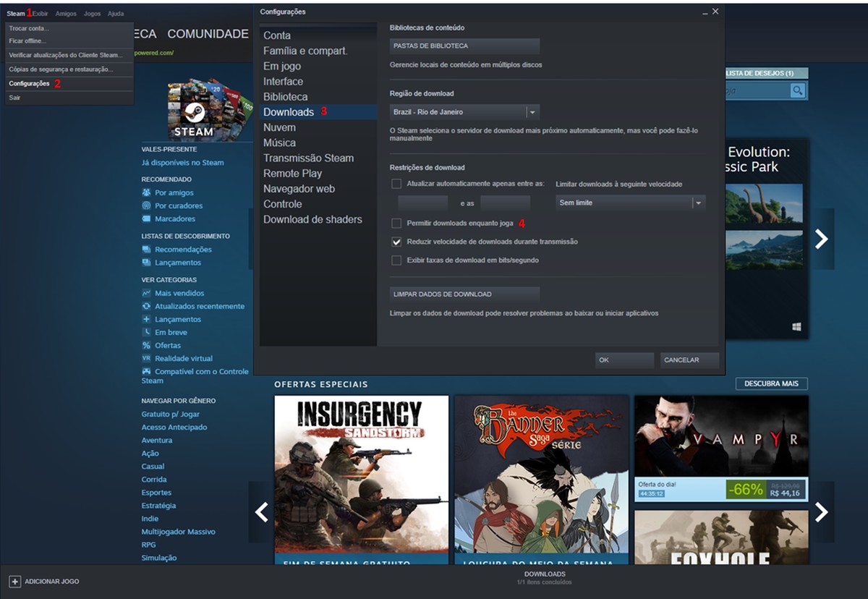Click the store search magnifier icon
Screen dimensions: 868x599
(x=797, y=90)
